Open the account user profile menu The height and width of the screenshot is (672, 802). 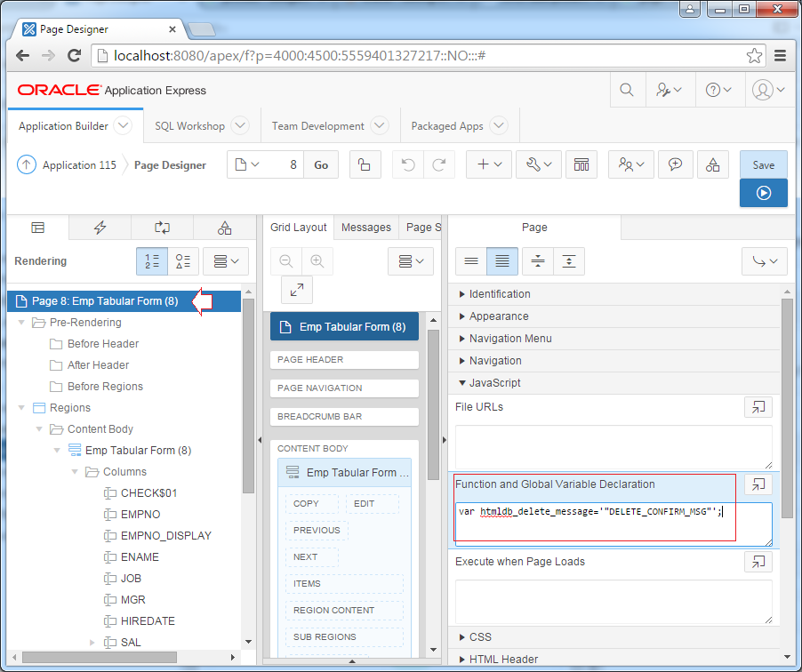click(x=768, y=90)
